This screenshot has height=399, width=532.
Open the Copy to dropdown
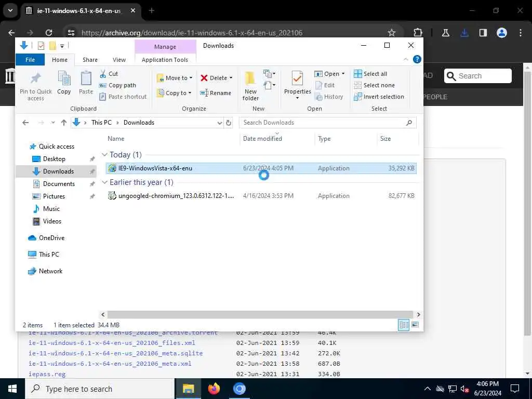pos(175,93)
